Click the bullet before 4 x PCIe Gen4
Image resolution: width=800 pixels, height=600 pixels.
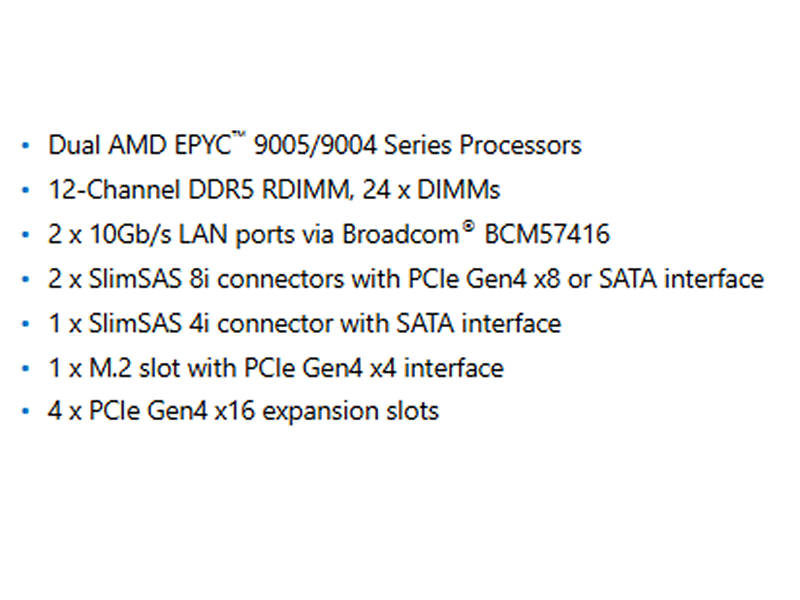point(26,411)
